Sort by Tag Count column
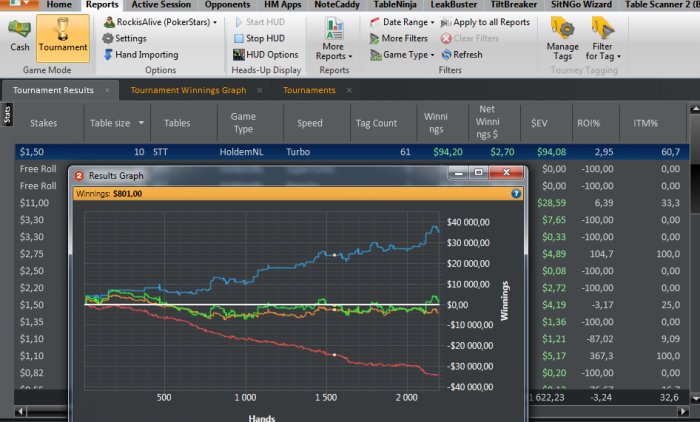700x422 pixels. (x=376, y=123)
